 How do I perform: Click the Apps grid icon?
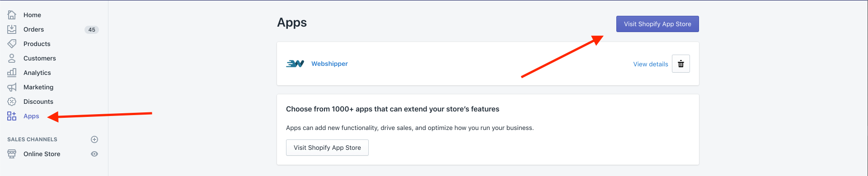pyautogui.click(x=12, y=116)
